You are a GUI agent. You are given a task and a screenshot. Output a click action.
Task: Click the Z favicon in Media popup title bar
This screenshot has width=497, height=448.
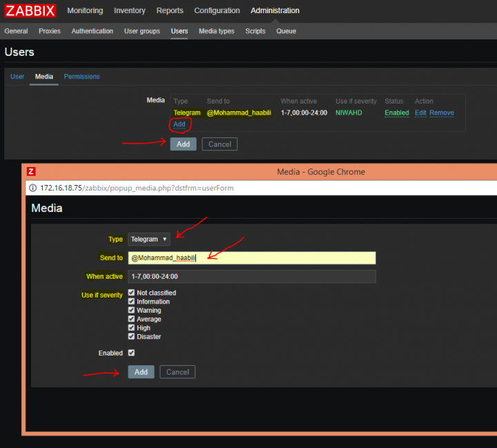(31, 171)
